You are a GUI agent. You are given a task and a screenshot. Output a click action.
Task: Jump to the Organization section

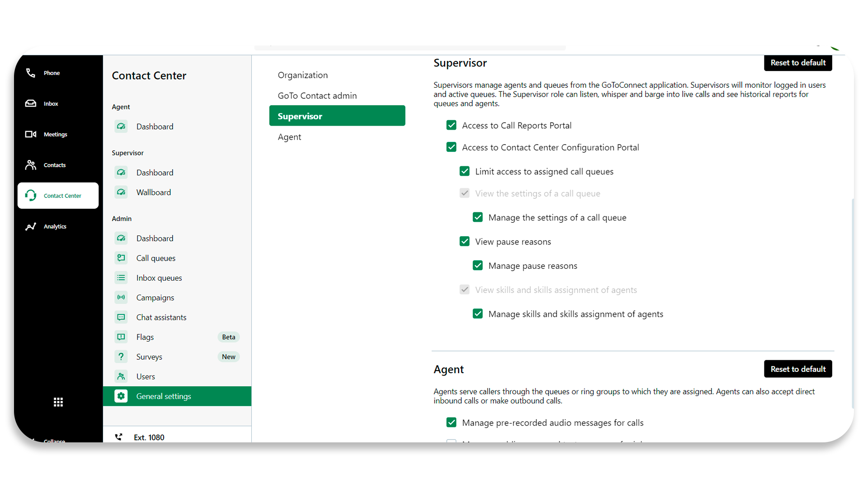tap(302, 75)
